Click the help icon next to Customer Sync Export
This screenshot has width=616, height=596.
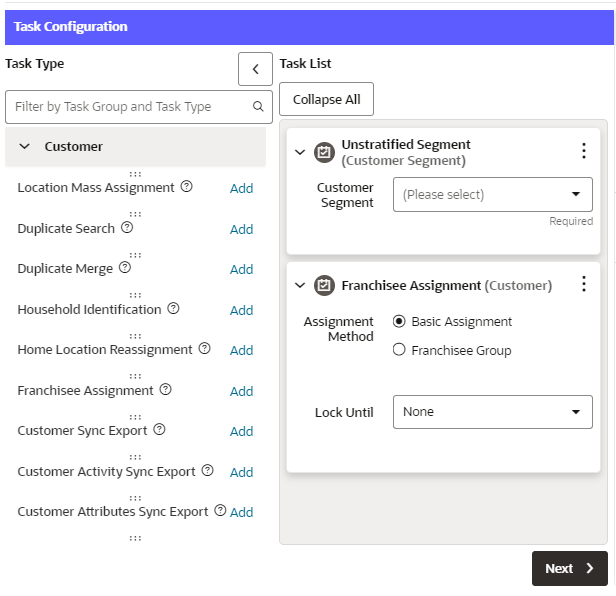159,429
